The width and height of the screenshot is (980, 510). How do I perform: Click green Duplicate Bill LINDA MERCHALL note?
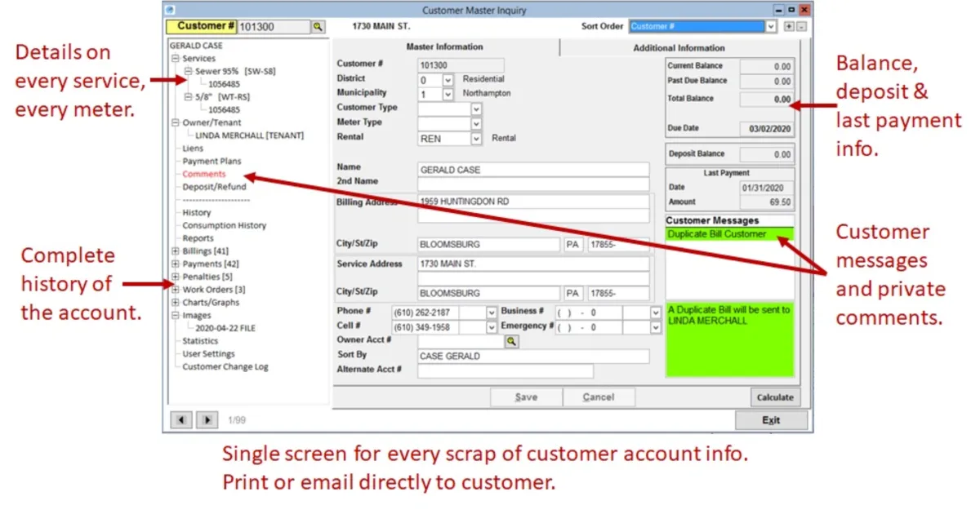coord(729,340)
